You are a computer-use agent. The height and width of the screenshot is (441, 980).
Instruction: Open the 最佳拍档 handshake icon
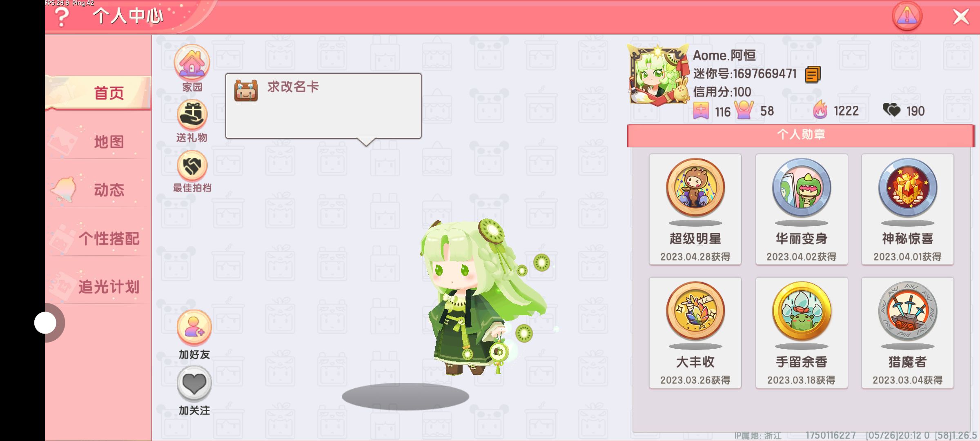pyautogui.click(x=192, y=166)
